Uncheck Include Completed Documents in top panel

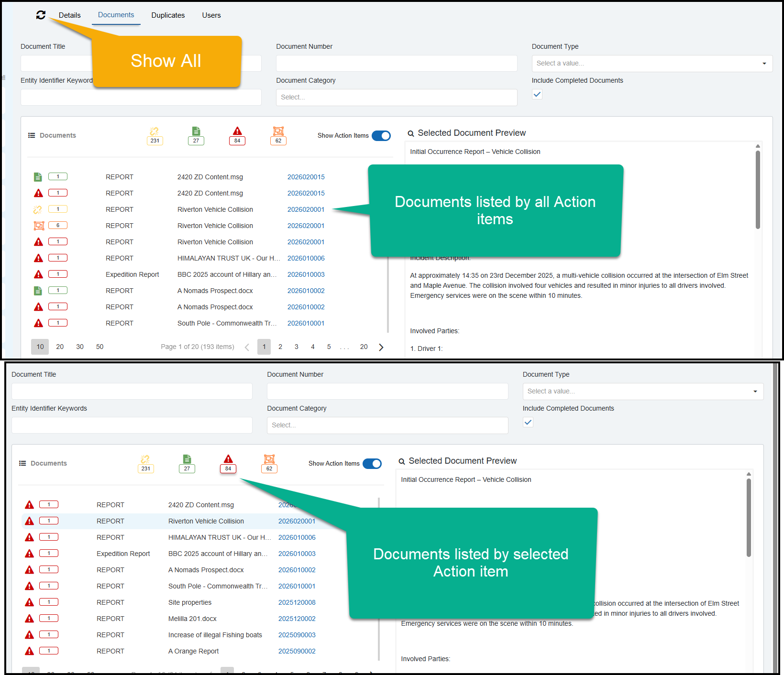[x=537, y=95]
